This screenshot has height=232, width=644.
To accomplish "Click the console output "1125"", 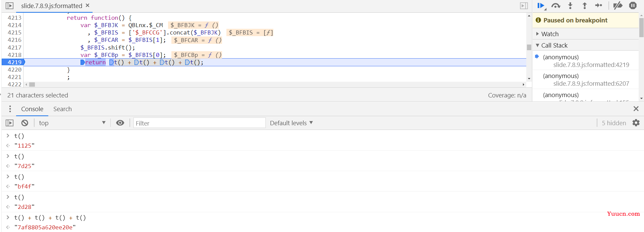I will (x=24, y=146).
